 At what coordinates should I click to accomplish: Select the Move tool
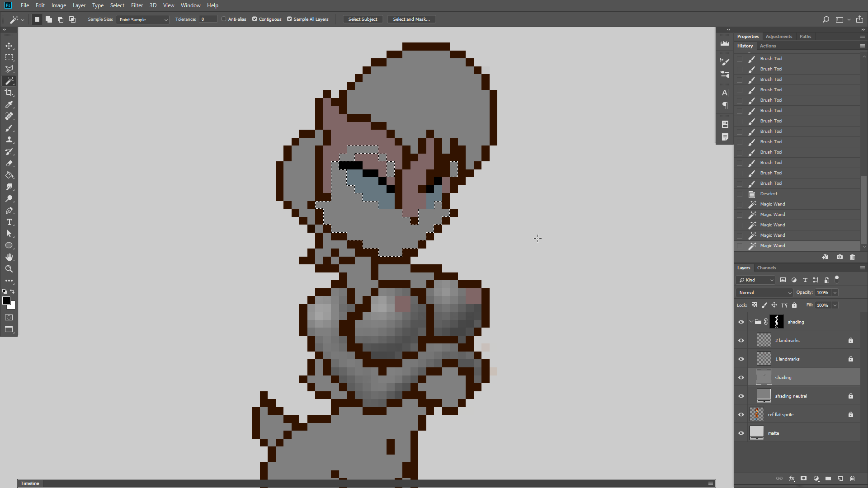click(9, 45)
